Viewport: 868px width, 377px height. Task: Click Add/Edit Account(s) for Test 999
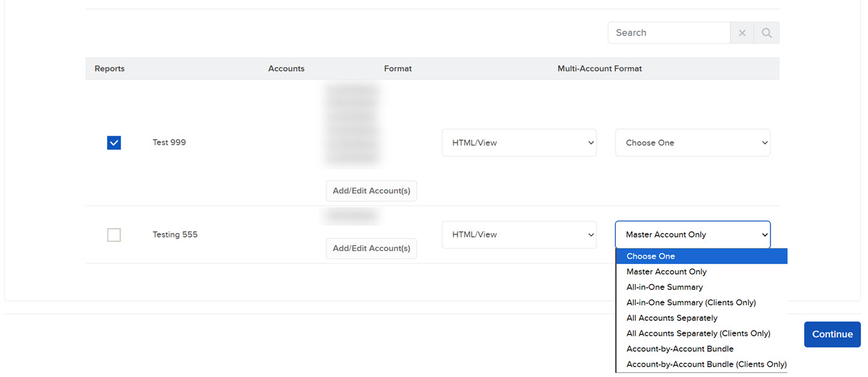pyautogui.click(x=371, y=190)
